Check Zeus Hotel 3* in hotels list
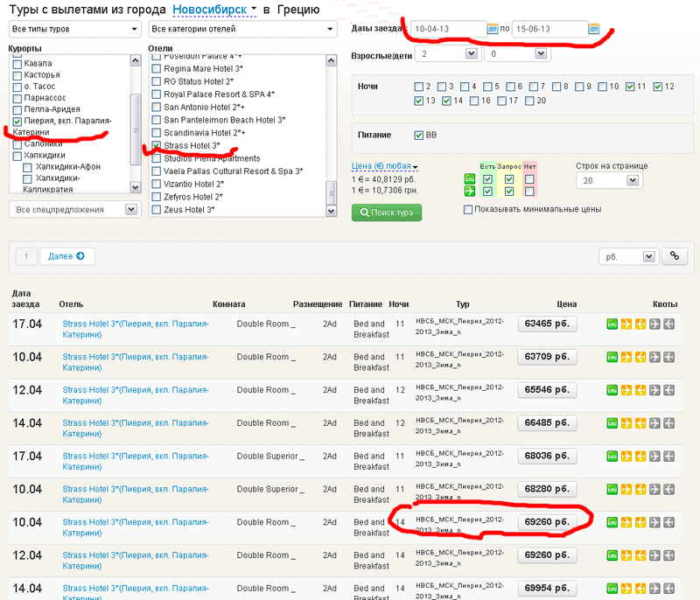Screen dimensions: 700x600 point(157,210)
